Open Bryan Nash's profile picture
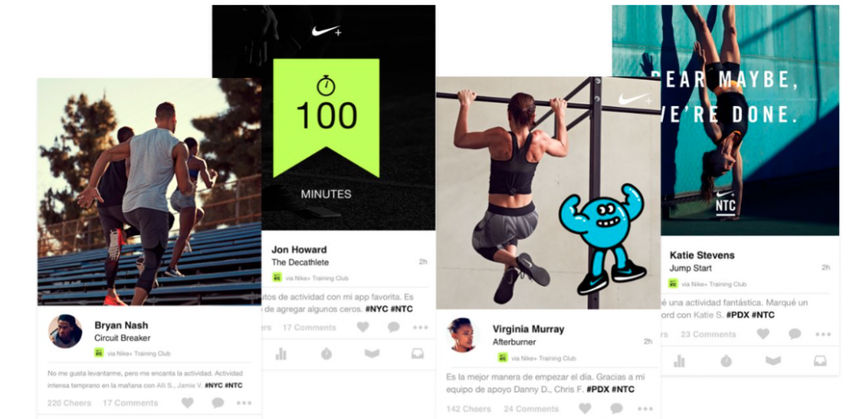Screen dimensions: 868x419 65,332
